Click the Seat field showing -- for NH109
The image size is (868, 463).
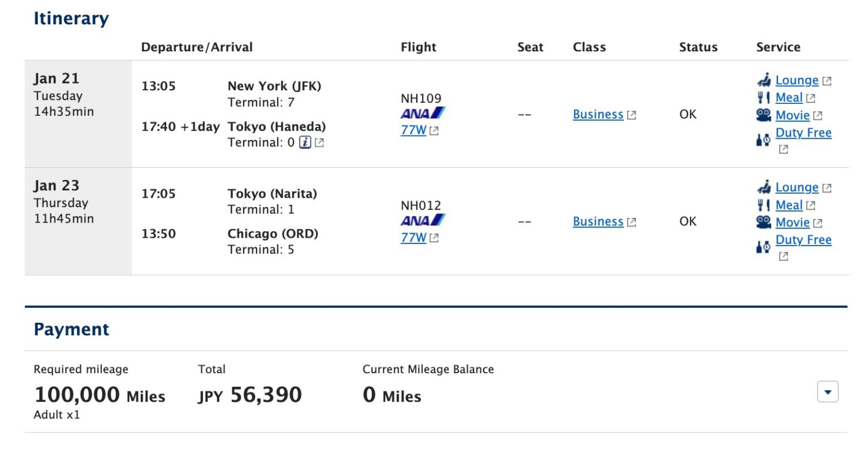525,114
